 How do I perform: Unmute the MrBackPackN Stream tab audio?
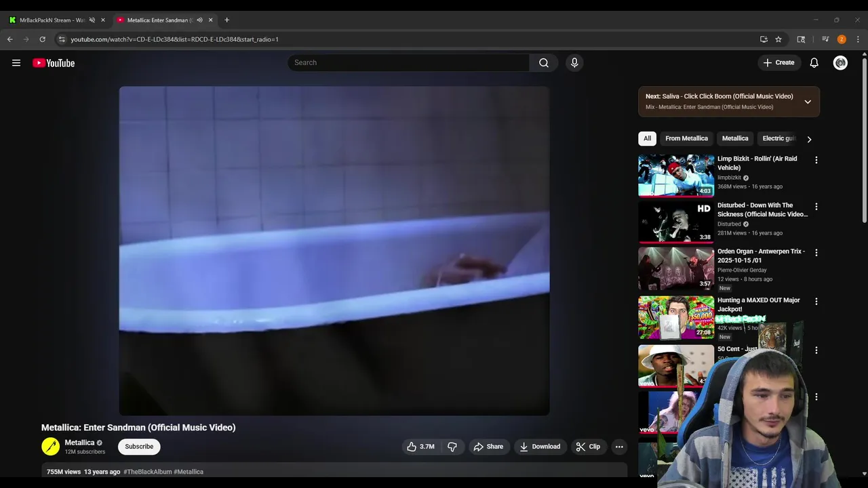(x=92, y=20)
